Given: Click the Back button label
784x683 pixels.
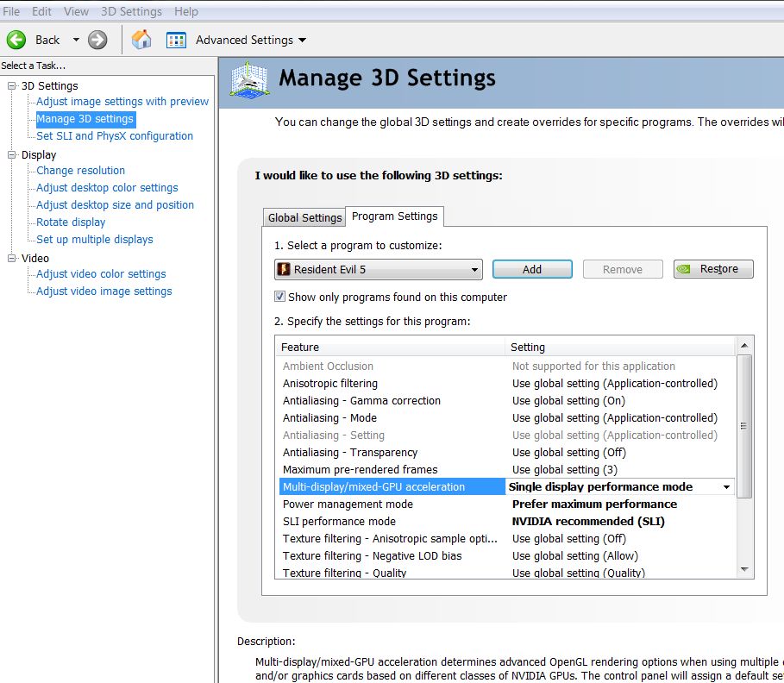Looking at the screenshot, I should pos(47,40).
